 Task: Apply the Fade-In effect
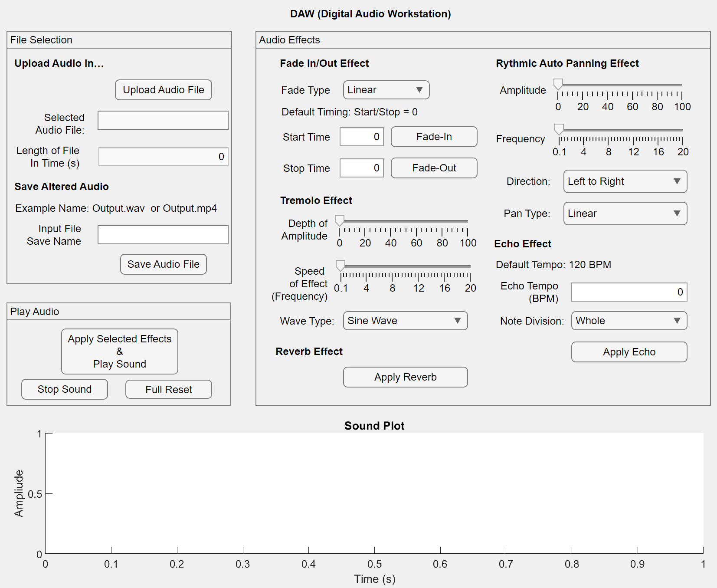(434, 137)
